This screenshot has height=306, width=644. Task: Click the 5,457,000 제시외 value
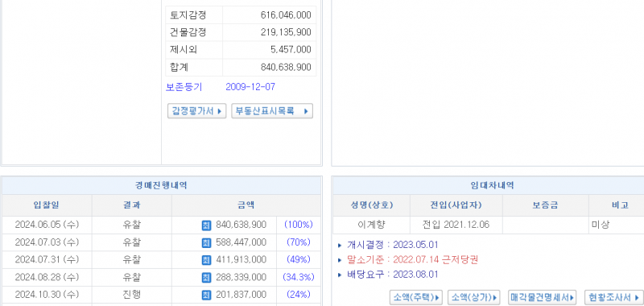(291, 50)
